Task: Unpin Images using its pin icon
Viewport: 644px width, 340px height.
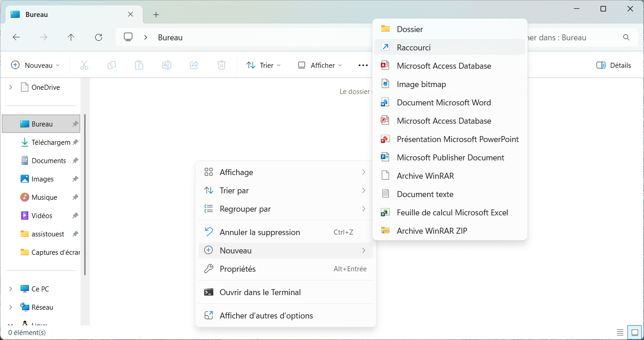Action: [75, 179]
